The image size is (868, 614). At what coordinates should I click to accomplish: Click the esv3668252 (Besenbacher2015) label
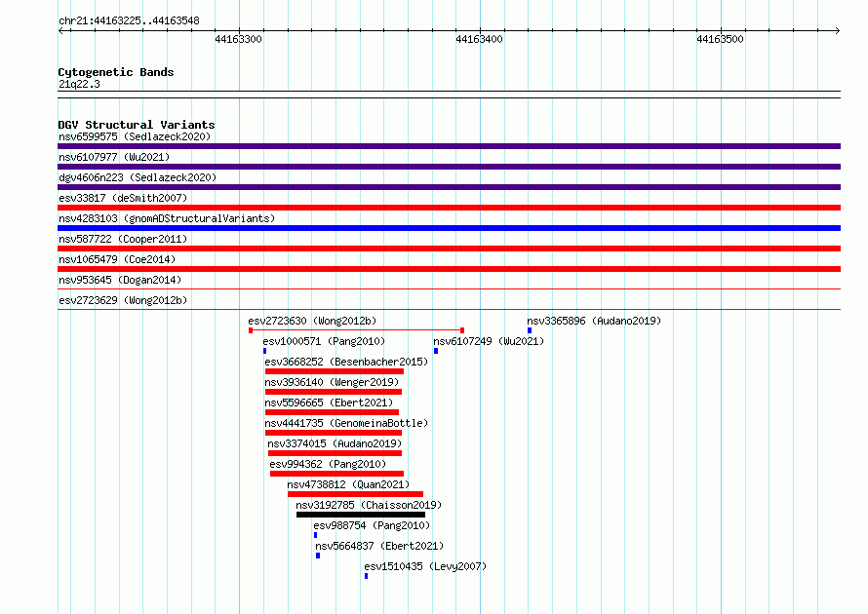346,362
